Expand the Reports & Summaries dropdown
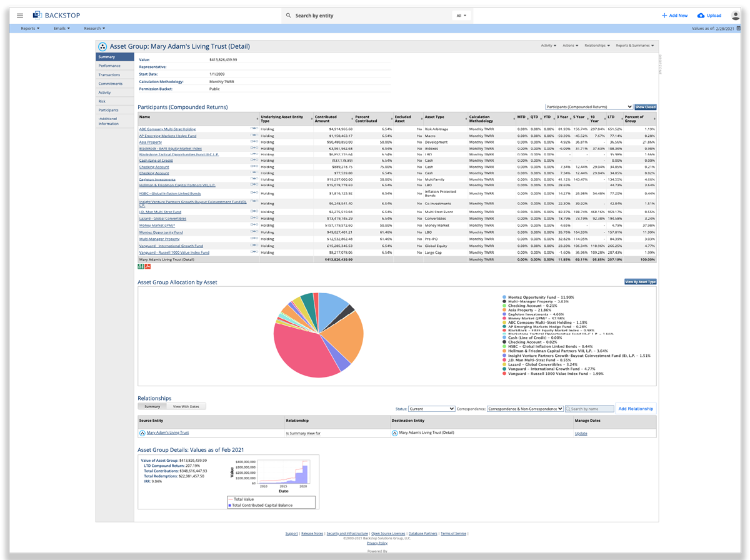The image size is (750, 560). click(x=635, y=46)
